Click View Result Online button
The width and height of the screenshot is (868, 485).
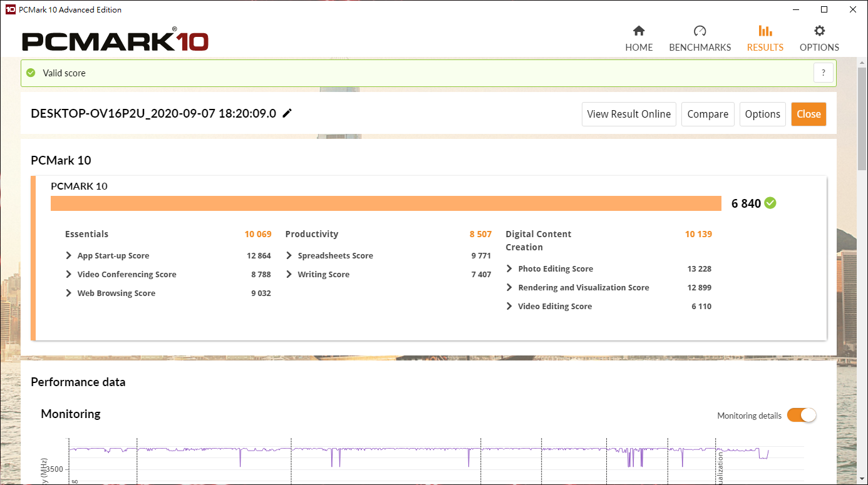point(629,114)
